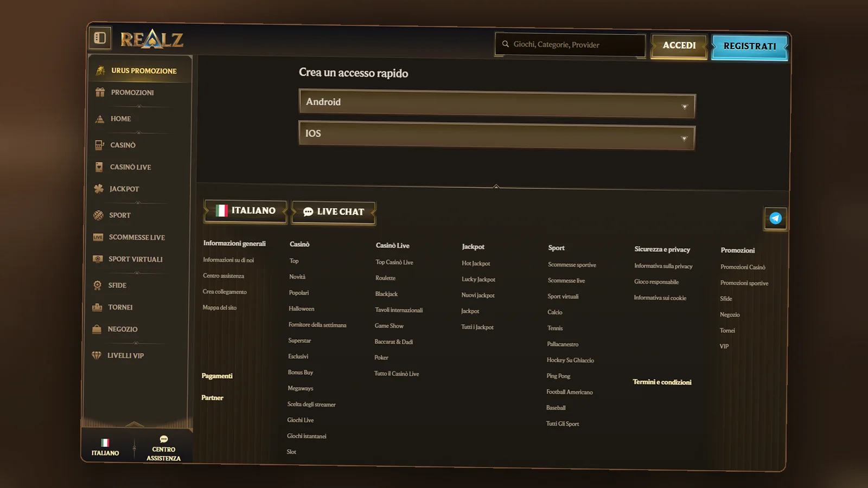Open the Mappa del sito link
Viewport: 868px width, 488px height.
[220, 307]
